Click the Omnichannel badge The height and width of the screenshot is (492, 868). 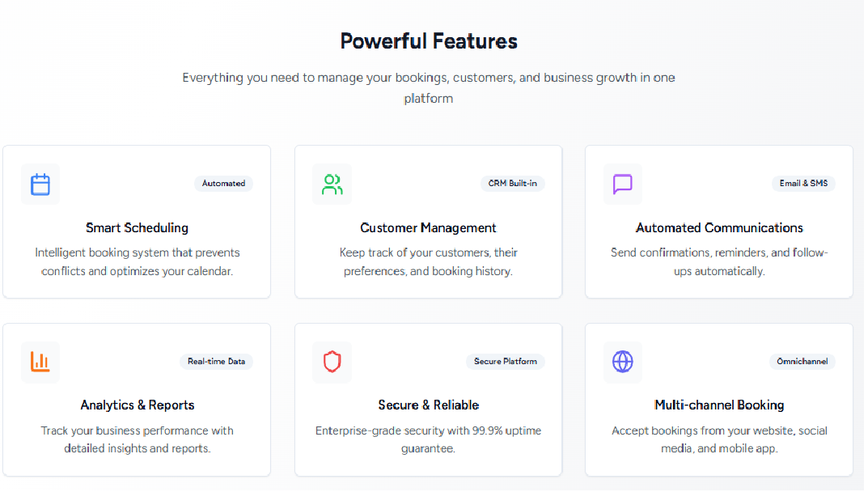(802, 362)
